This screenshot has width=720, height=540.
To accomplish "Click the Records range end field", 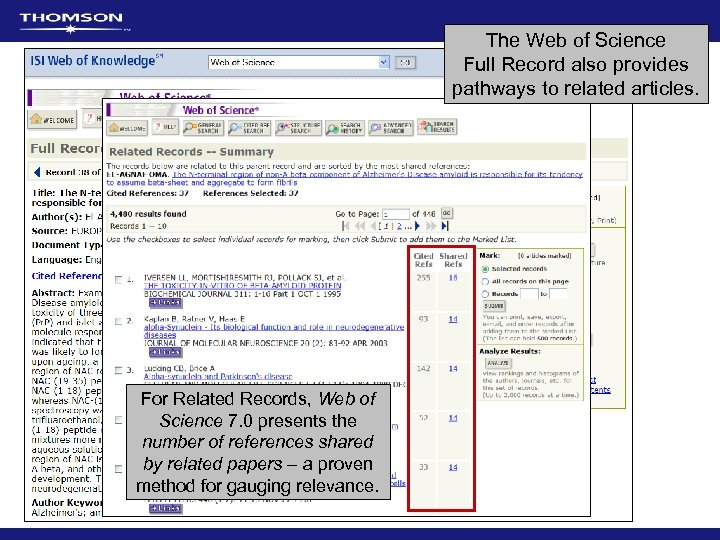I will click(558, 294).
